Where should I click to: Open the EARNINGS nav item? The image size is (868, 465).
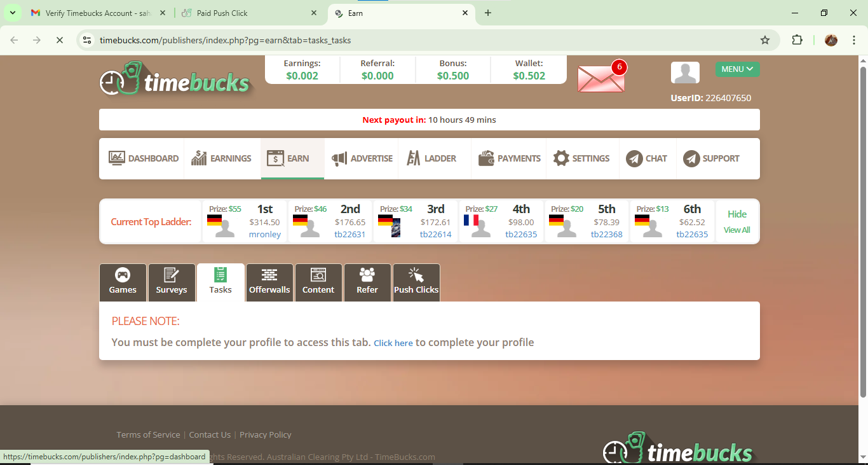coord(221,158)
